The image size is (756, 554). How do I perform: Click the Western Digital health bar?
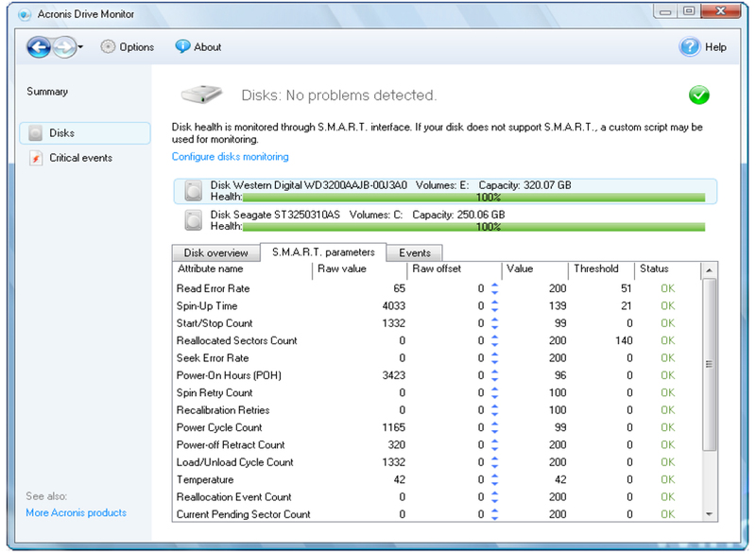(474, 198)
